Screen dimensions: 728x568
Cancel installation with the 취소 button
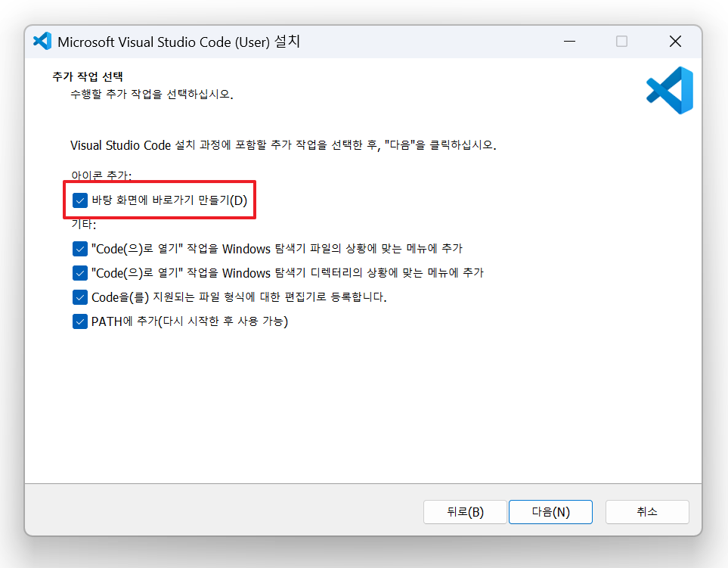[x=647, y=512]
